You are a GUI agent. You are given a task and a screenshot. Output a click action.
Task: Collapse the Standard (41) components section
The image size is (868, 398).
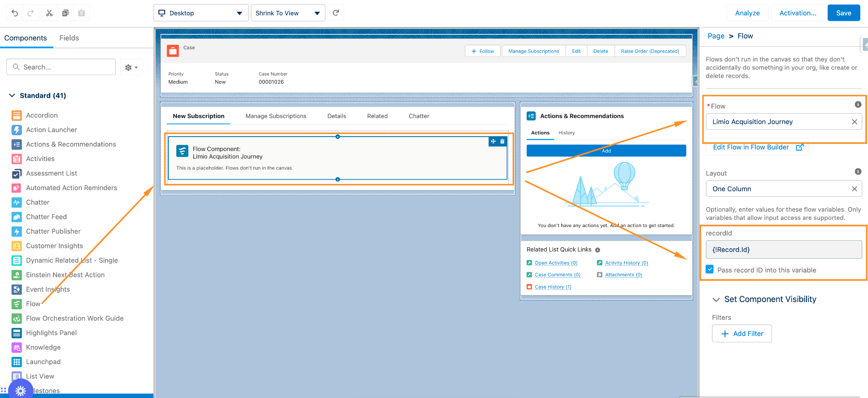12,95
